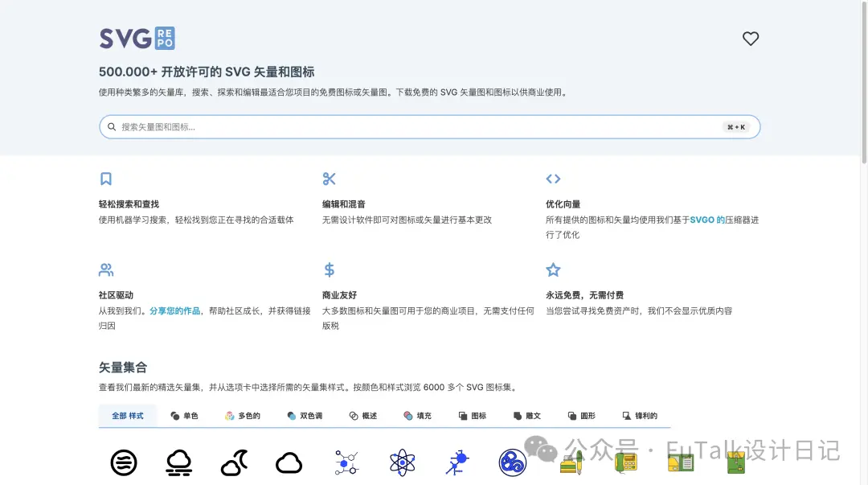This screenshot has width=868, height=485.
Task: Click the 永远免费，无需付费 feature title
Action: click(x=584, y=295)
